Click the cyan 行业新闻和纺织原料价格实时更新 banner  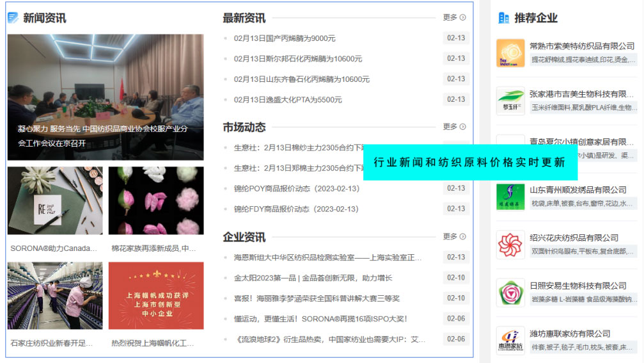pos(470,163)
